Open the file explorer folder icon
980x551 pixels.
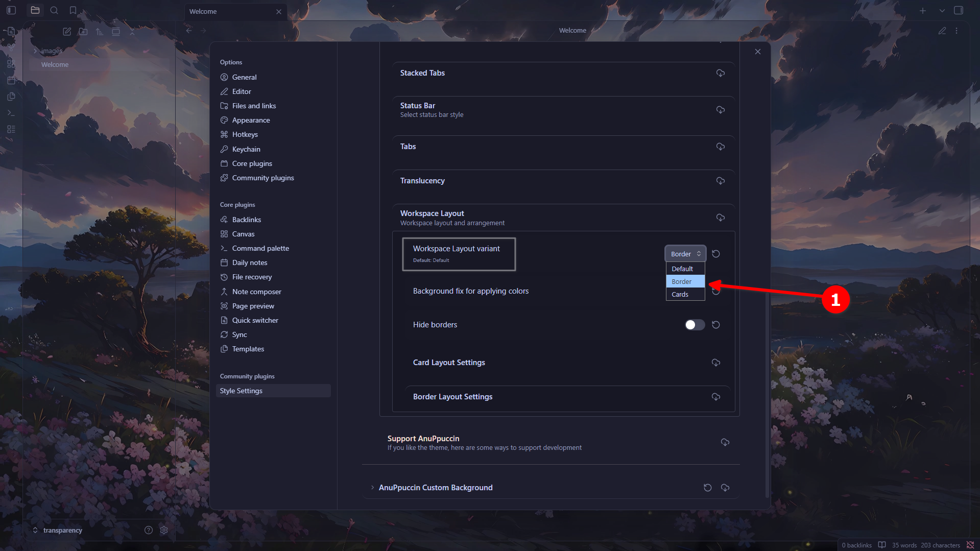35,10
